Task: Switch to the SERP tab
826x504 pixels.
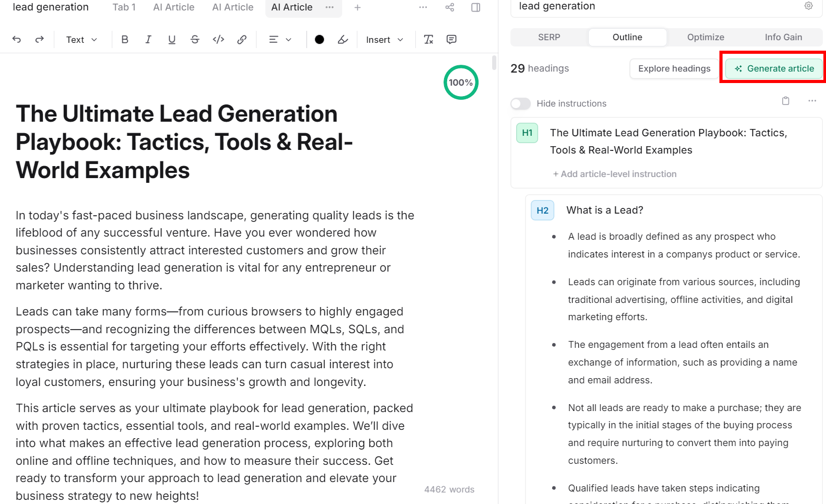Action: (549, 37)
